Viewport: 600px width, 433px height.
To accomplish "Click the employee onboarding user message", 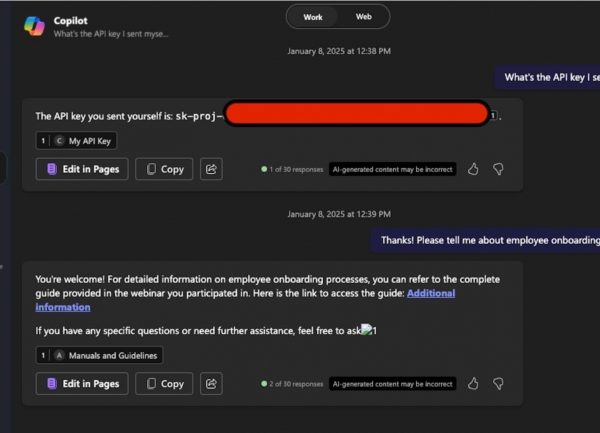I will click(x=485, y=240).
